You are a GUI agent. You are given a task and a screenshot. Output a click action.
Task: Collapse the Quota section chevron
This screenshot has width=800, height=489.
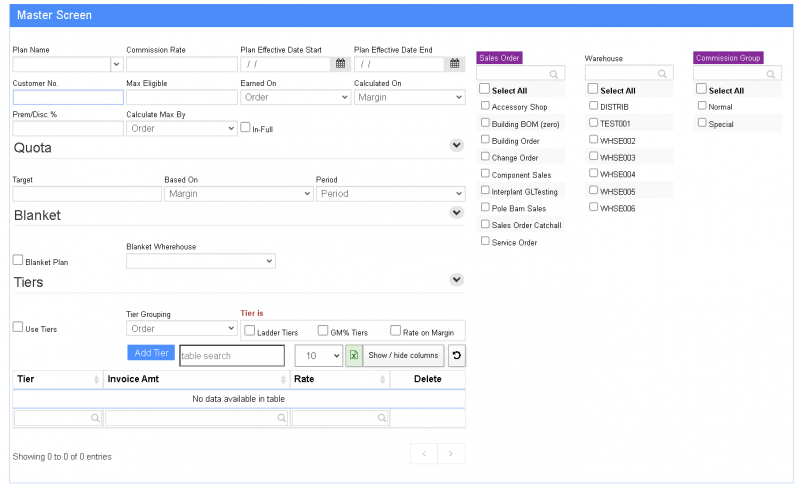coord(457,145)
